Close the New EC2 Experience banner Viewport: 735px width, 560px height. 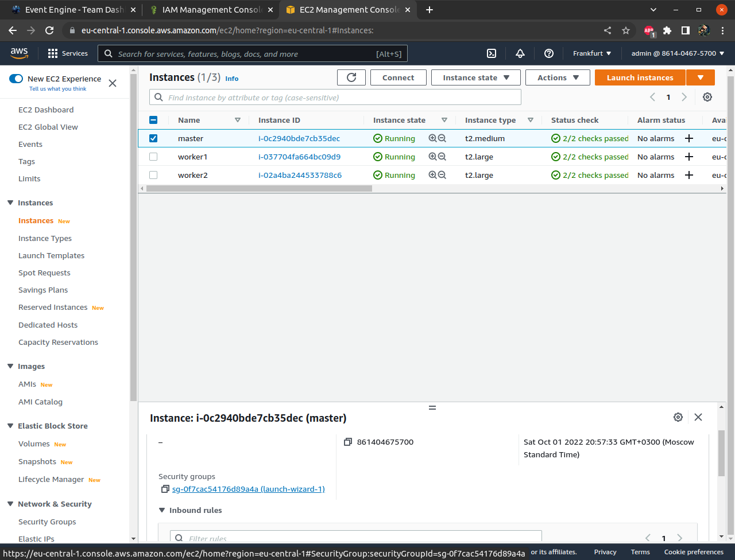click(113, 83)
